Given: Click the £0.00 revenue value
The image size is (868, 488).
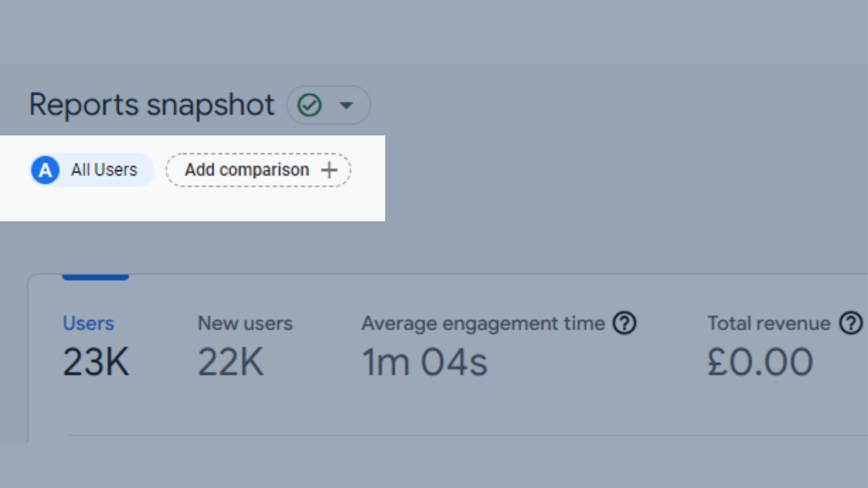Looking at the screenshot, I should click(760, 362).
